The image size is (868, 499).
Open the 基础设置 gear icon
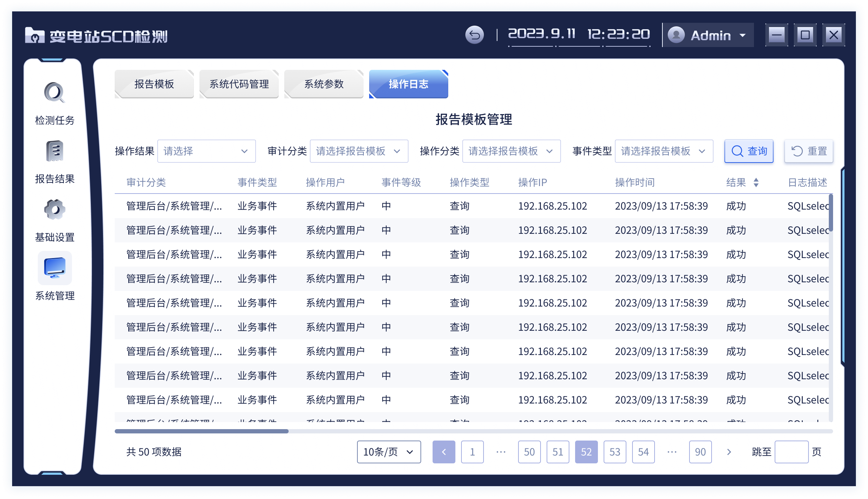pos(55,210)
